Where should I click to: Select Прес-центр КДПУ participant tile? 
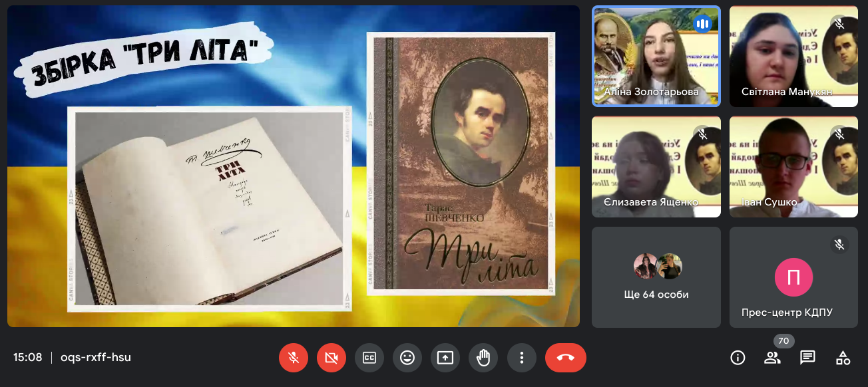pyautogui.click(x=793, y=277)
